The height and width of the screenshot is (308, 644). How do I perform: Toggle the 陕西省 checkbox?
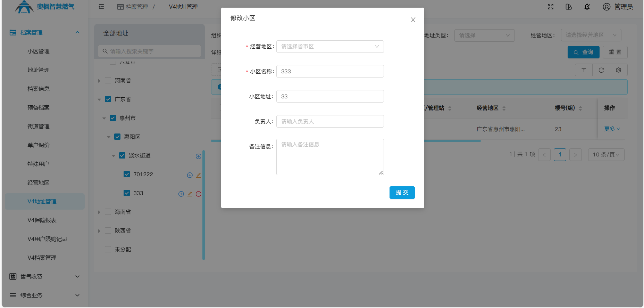(108, 230)
